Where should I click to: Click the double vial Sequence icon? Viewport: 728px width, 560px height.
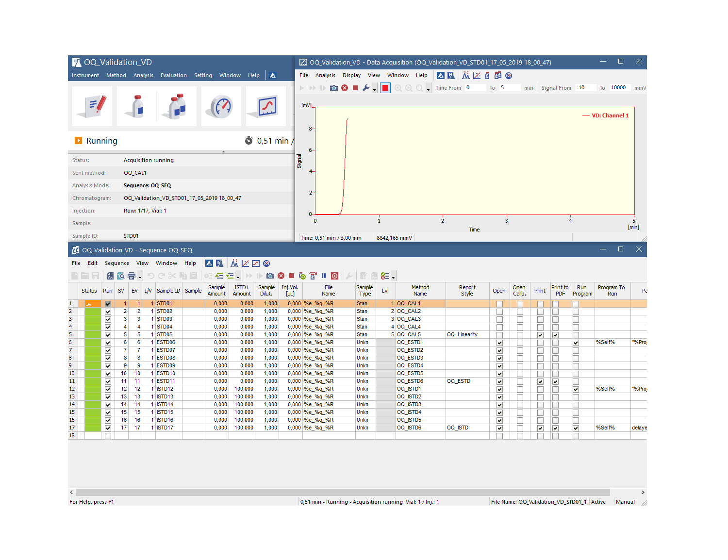[177, 106]
